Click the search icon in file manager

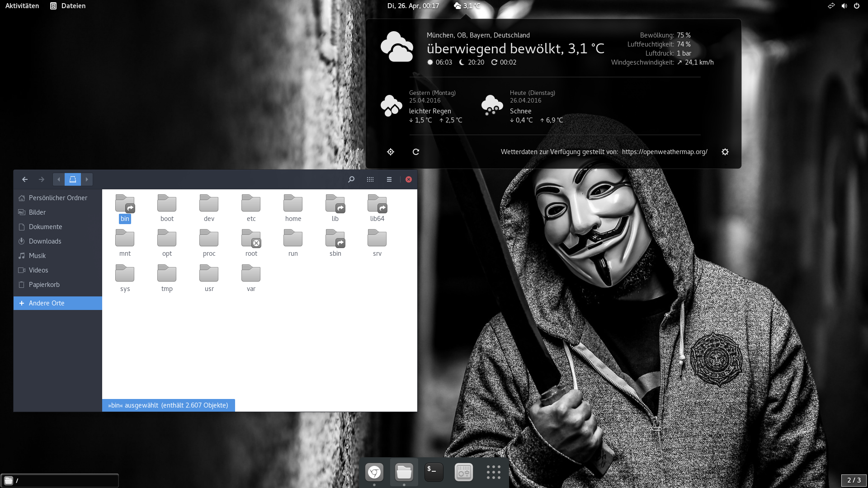click(351, 179)
